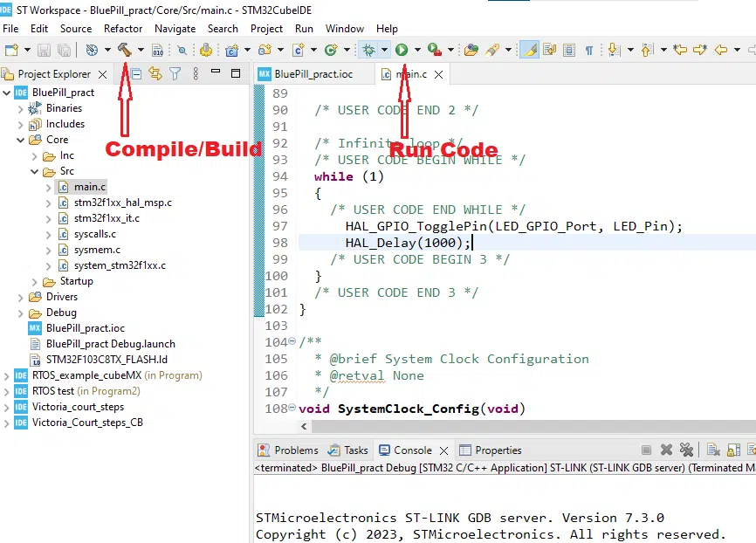Collapse the BluePill_pract project
756x543 pixels.
pos(7,93)
